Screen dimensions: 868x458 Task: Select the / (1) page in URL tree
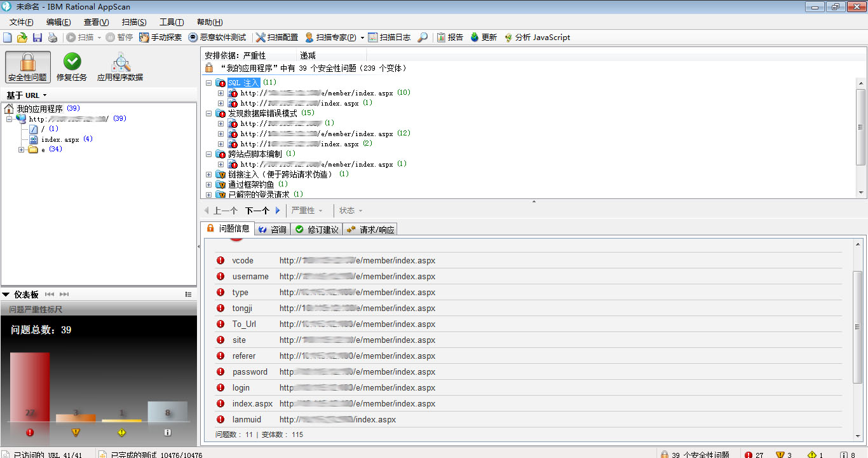tap(44, 129)
